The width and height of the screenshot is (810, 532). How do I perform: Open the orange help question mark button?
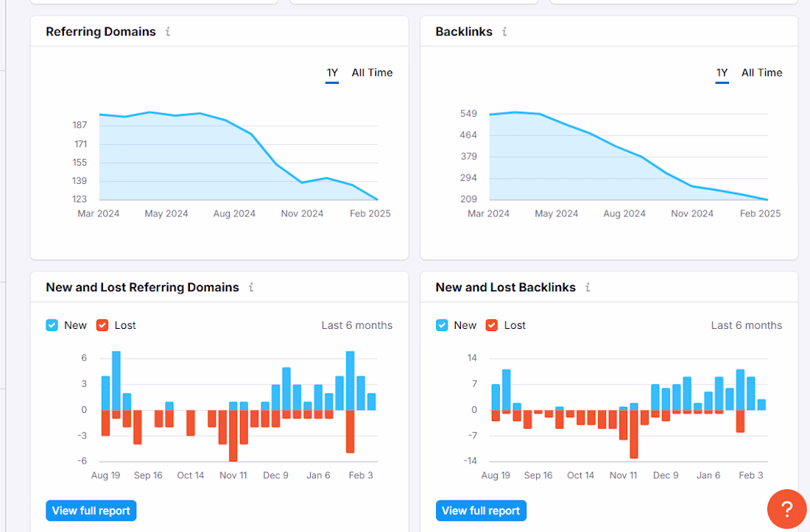(x=786, y=508)
